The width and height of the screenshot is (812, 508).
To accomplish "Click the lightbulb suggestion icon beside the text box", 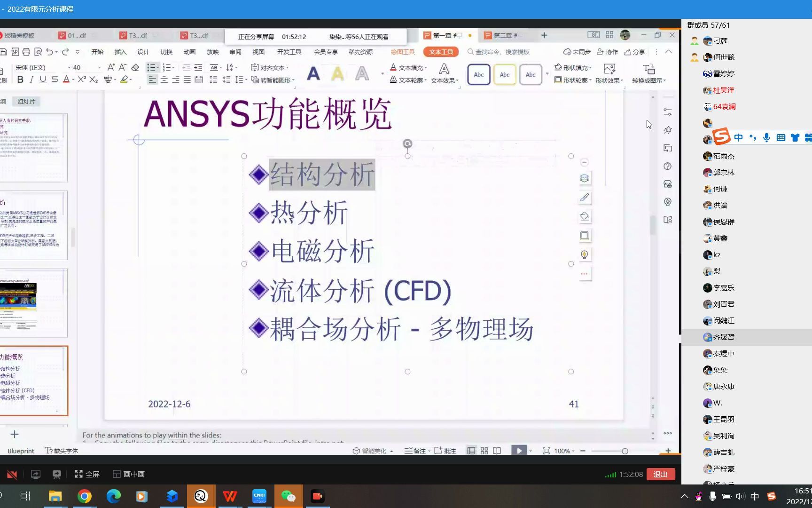I will click(x=584, y=254).
